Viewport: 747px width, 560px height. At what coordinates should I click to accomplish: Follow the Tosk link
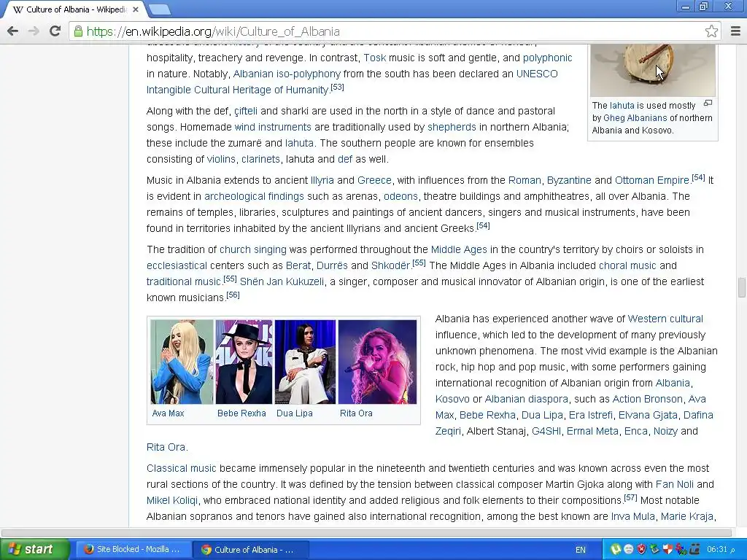(375, 58)
